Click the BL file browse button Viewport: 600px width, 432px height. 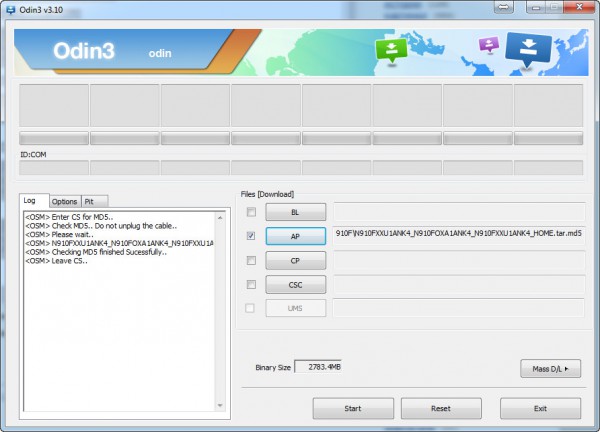(x=295, y=212)
